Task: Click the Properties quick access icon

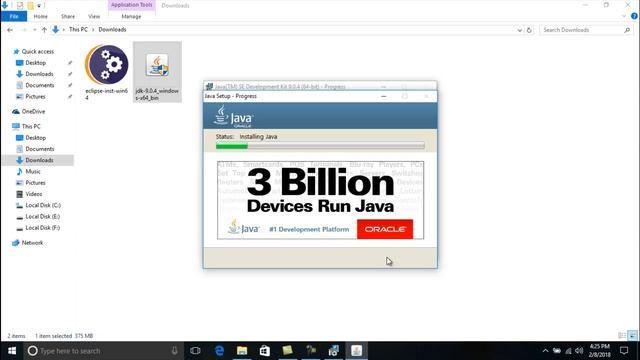Action: [x=20, y=6]
